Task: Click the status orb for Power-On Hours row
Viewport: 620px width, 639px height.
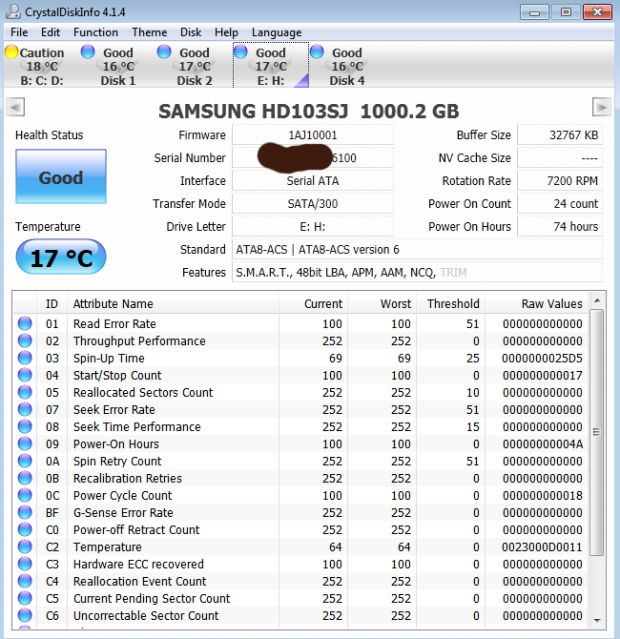Action: [x=25, y=443]
